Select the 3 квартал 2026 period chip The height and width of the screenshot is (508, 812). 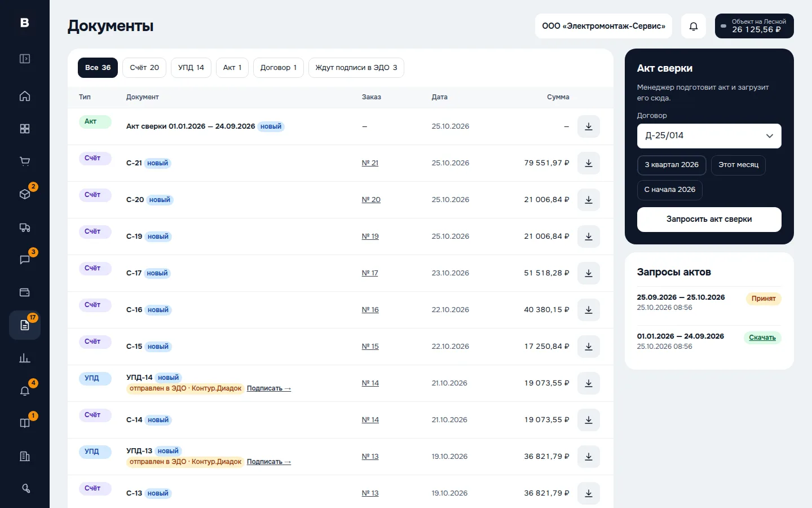pyautogui.click(x=672, y=165)
